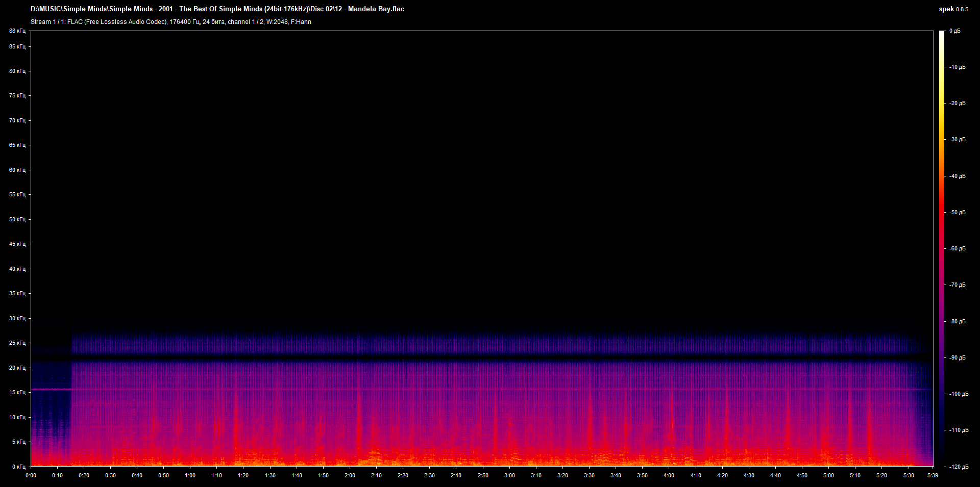Click the 3:00 time axis label

[x=509, y=475]
